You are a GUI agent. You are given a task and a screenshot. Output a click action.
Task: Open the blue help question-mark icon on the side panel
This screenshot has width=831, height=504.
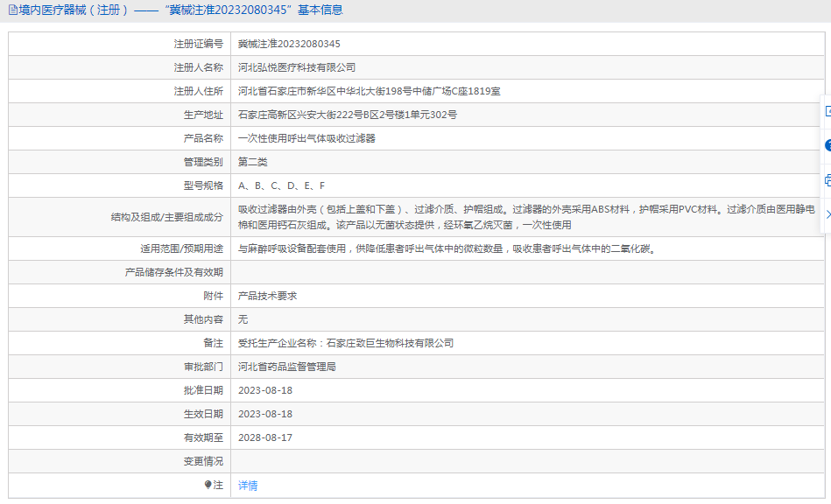click(827, 145)
